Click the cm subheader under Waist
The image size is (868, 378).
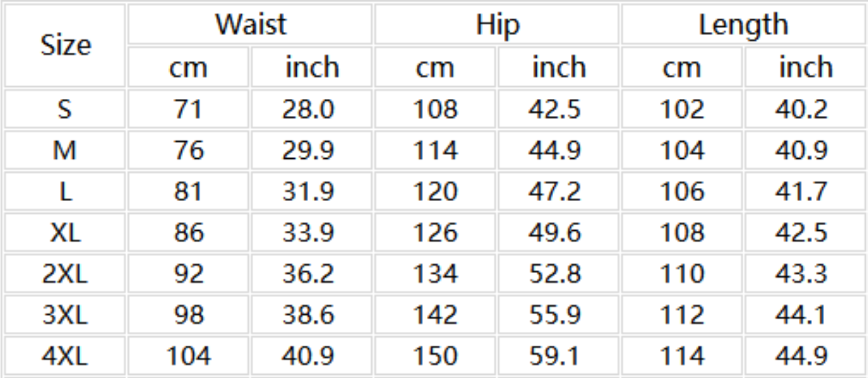point(188,68)
